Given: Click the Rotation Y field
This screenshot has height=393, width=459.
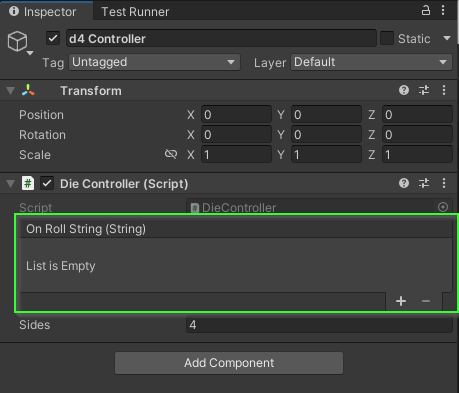Looking at the screenshot, I should tap(326, 135).
